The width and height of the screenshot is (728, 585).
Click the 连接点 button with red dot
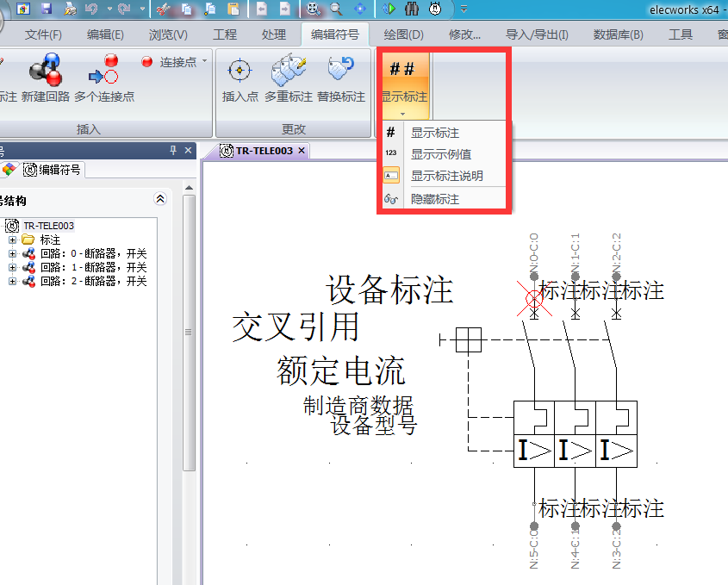coord(169,62)
